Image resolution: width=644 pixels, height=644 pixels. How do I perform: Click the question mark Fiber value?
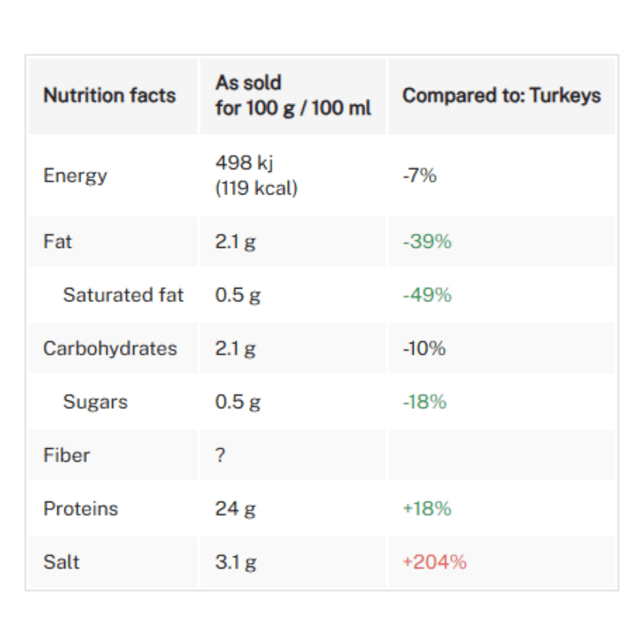220,455
